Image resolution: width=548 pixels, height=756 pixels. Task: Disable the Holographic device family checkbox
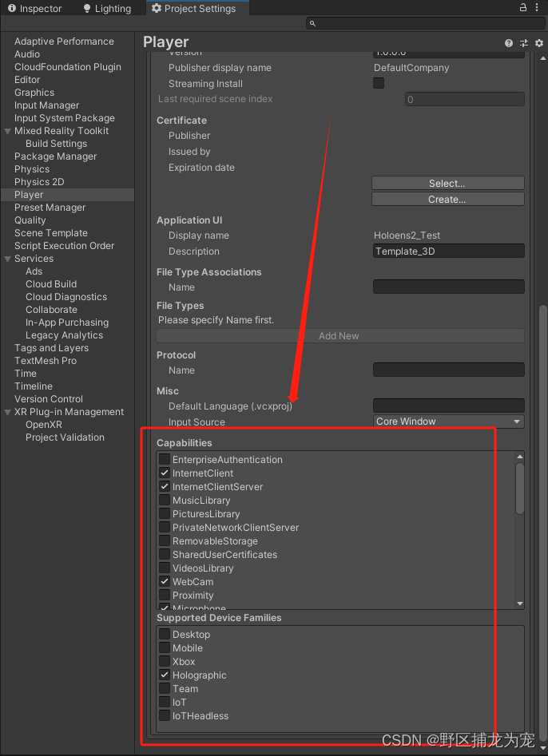tap(165, 675)
